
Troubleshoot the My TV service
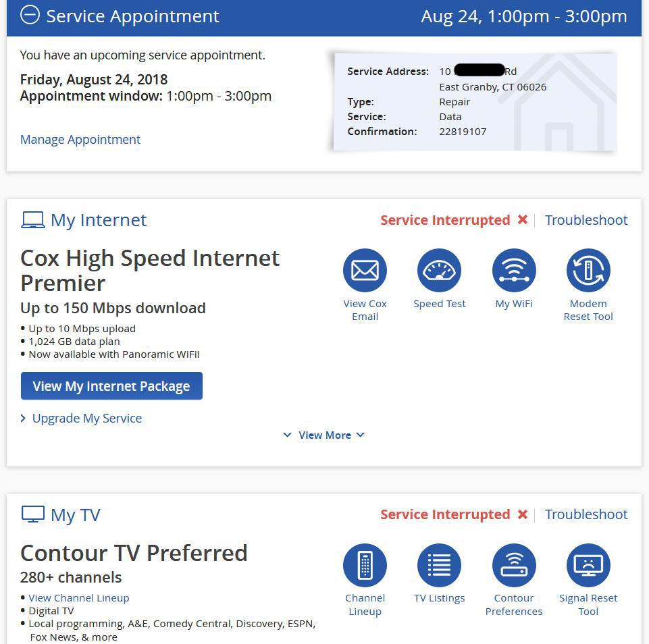586,514
